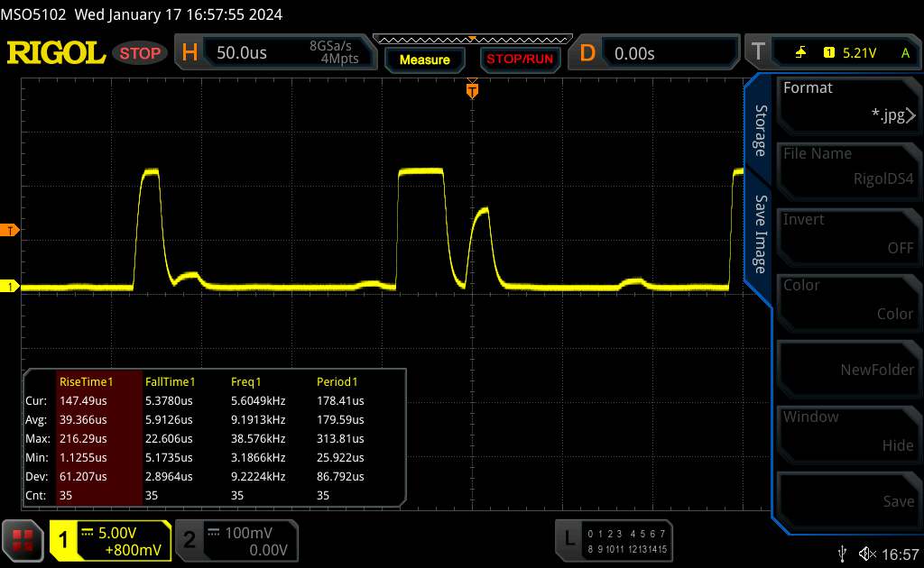Tap the rising edge trigger icon

click(800, 53)
